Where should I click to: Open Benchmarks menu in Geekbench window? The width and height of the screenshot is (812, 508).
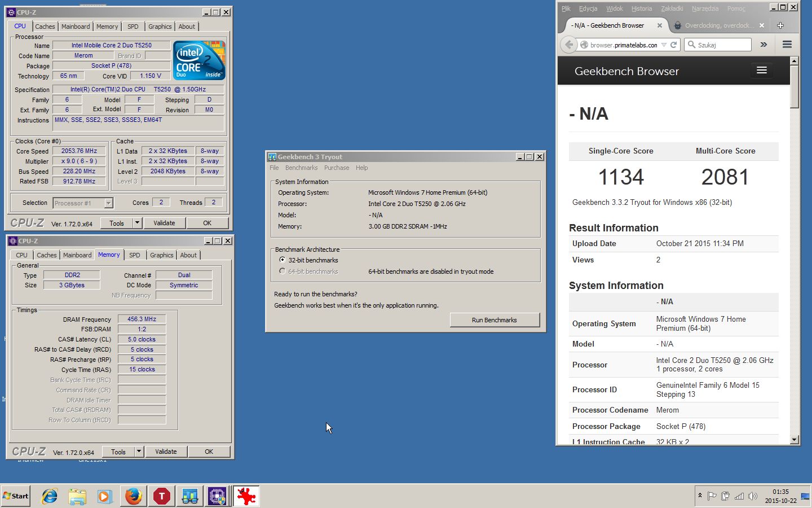coord(301,168)
